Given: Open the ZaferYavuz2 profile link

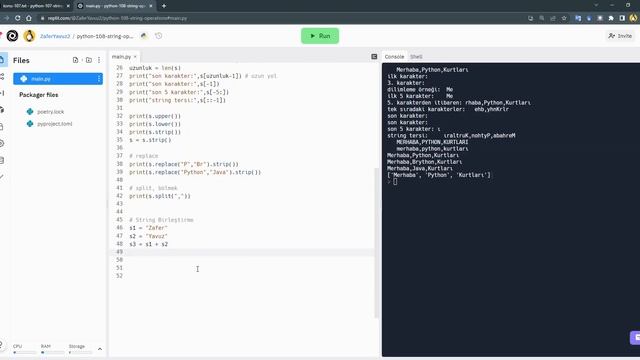Looking at the screenshot, I should click(55, 36).
